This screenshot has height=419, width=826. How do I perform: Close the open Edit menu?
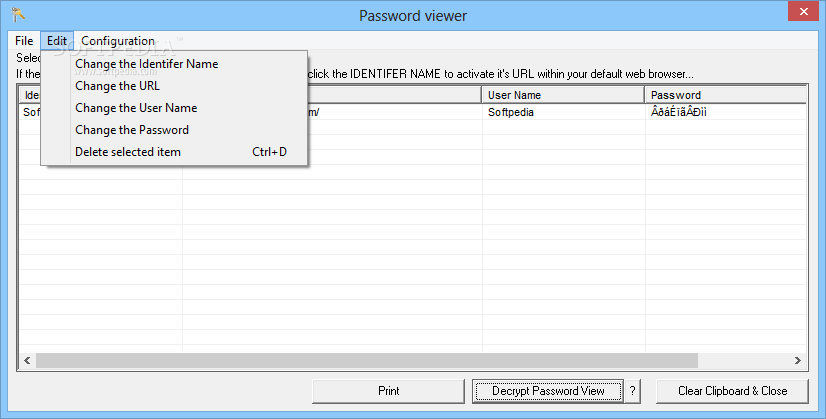[57, 41]
